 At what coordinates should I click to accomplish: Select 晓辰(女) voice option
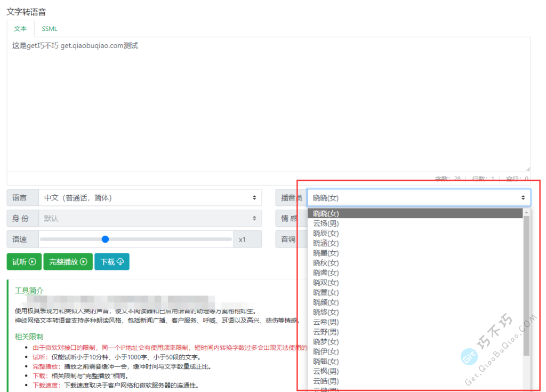(x=326, y=233)
